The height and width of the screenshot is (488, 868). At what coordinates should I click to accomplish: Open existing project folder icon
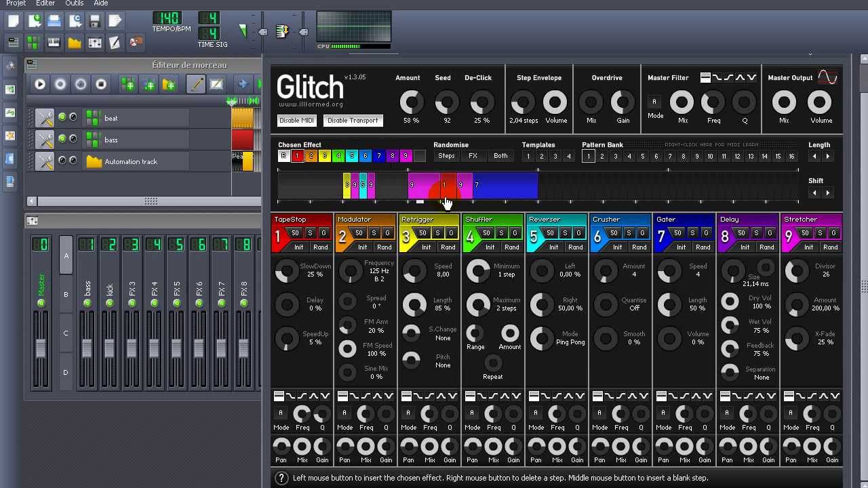(x=54, y=22)
